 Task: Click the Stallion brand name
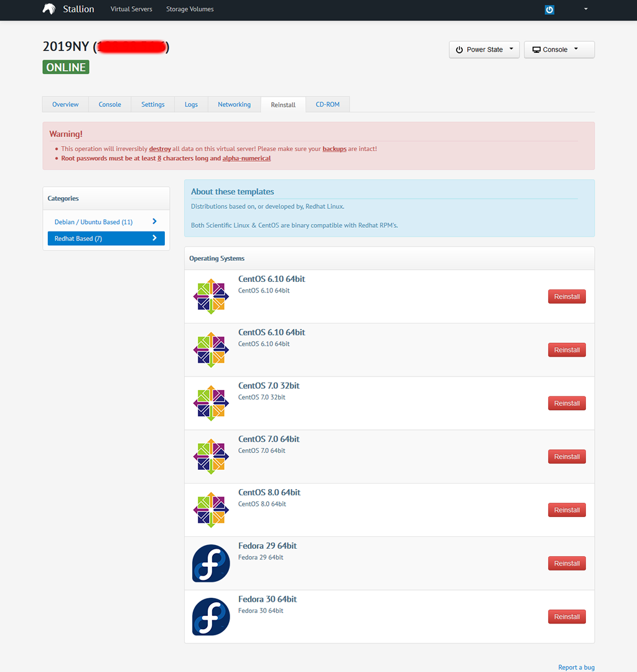tap(78, 9)
